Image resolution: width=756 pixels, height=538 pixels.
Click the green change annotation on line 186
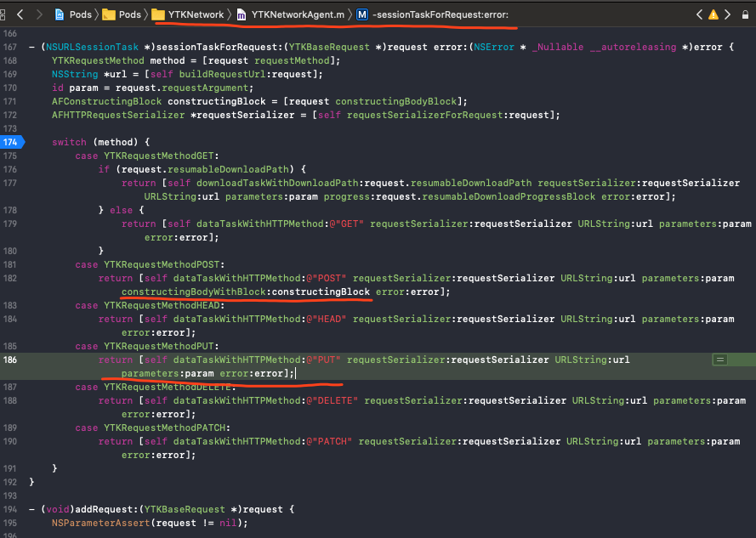point(719,360)
